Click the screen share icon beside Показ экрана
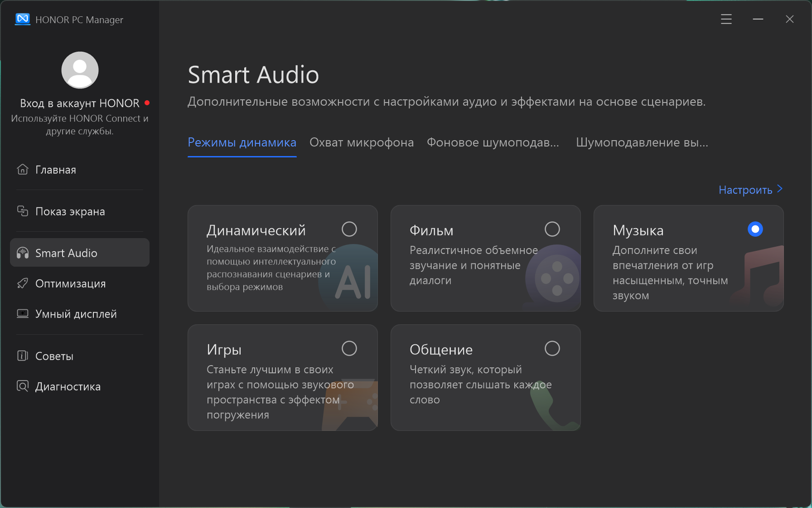Screen dimensions: 812x508 23,211
